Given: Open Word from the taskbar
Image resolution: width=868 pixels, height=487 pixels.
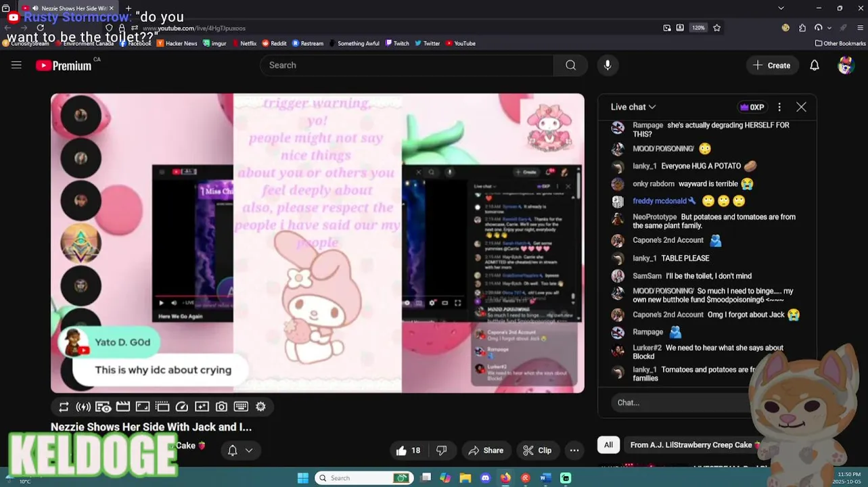Looking at the screenshot, I should pos(545,478).
